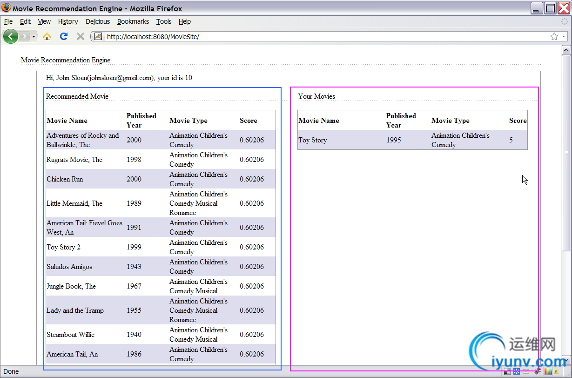The image size is (572, 378).
Task: Click Movie Name header in Recommended Movie table
Action: pyautogui.click(x=67, y=120)
